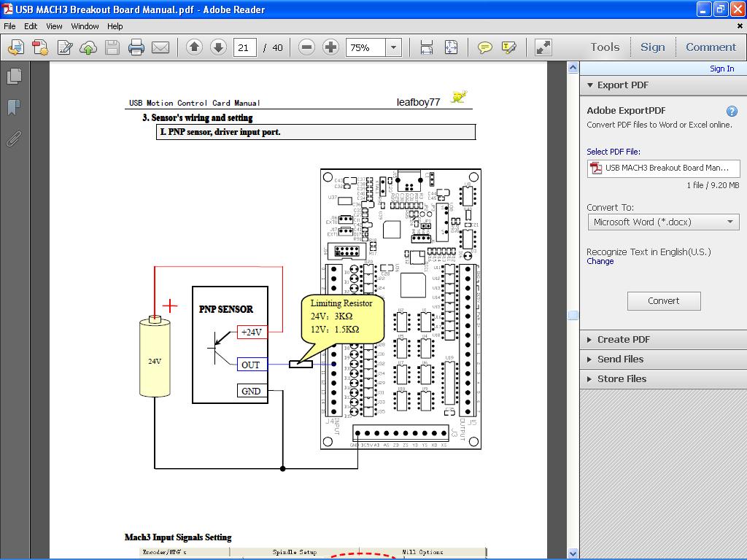Click the Create PDF online icon

point(40,48)
